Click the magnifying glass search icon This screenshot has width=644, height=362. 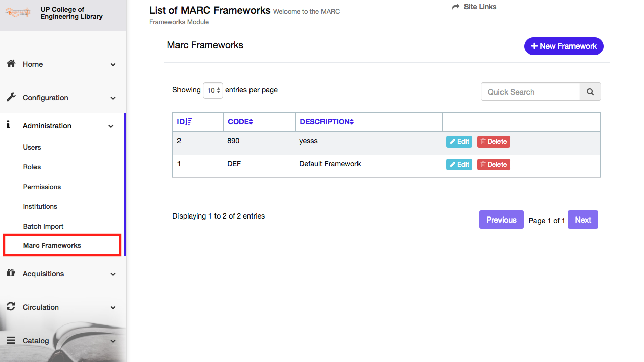pyautogui.click(x=590, y=92)
